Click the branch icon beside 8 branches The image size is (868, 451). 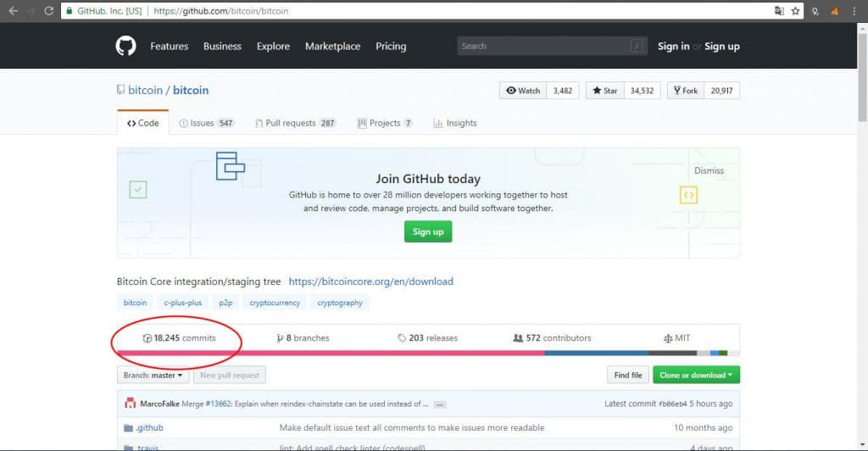click(x=280, y=338)
